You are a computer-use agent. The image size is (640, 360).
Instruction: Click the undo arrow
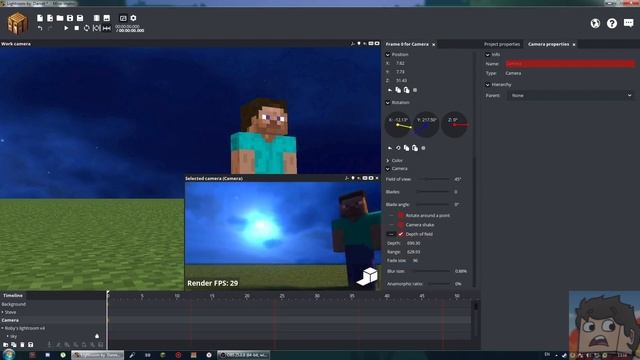40,28
